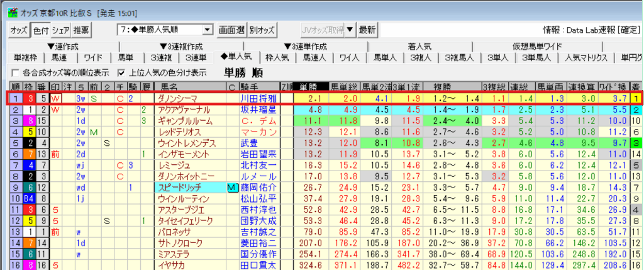The image size is (644, 270).
Task: Click the 推票 toolbar button
Action: click(81, 30)
